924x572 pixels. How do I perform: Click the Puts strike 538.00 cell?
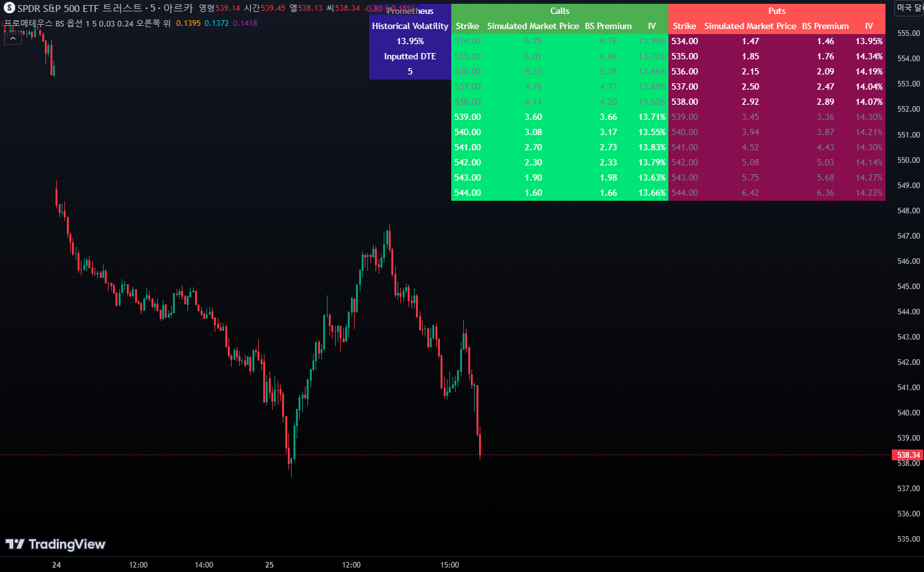(x=685, y=102)
